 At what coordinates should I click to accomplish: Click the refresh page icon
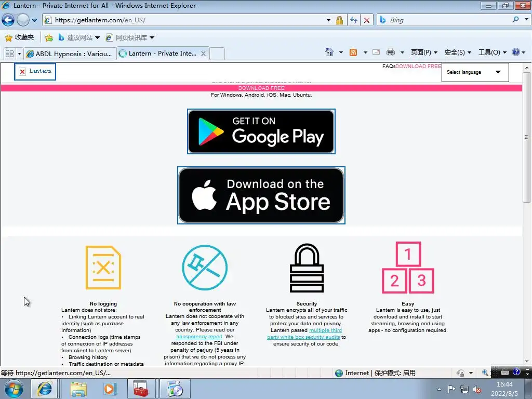point(353,20)
